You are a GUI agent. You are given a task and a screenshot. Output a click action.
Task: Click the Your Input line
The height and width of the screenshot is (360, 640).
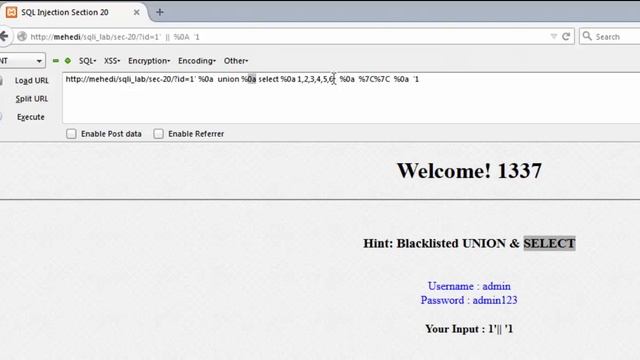pyautogui.click(x=469, y=329)
